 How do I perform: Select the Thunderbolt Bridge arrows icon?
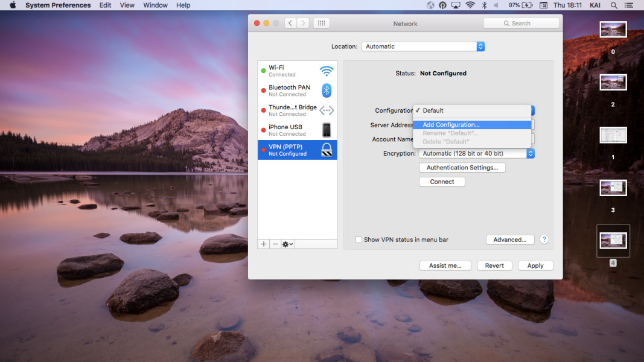[x=327, y=110]
